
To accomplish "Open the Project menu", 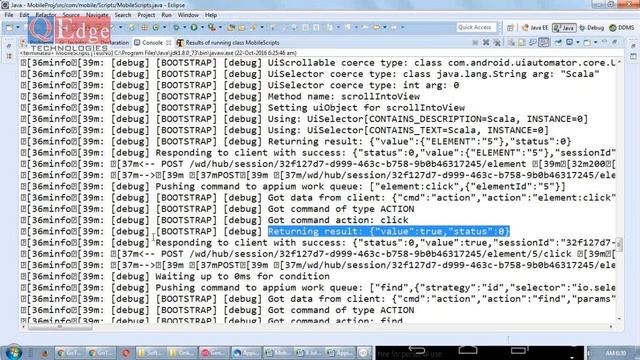I will coord(146,15).
